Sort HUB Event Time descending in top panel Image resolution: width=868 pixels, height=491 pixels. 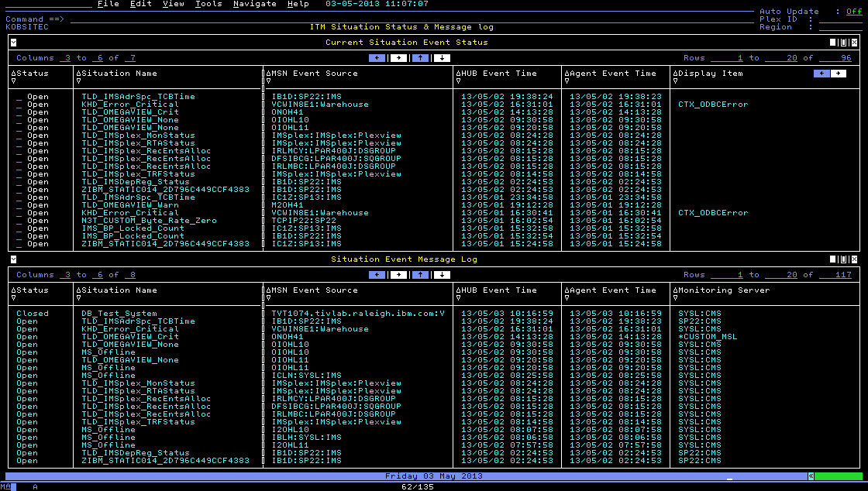458,81
